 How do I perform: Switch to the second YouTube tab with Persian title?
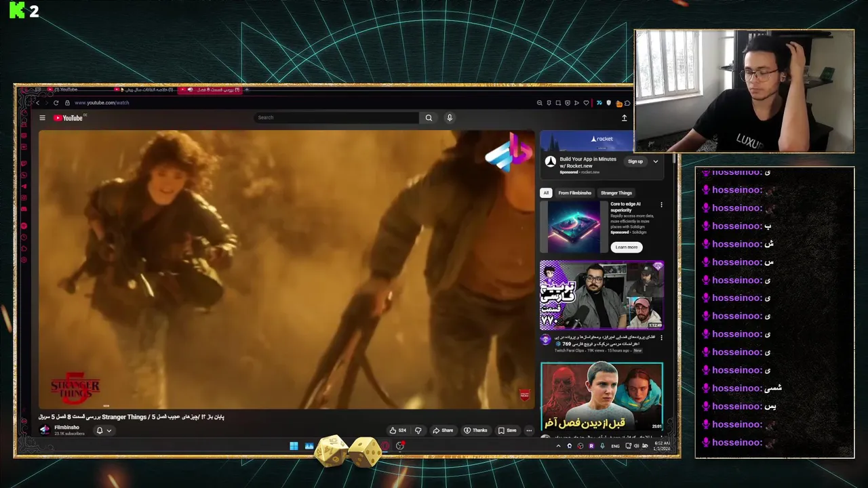(144, 89)
